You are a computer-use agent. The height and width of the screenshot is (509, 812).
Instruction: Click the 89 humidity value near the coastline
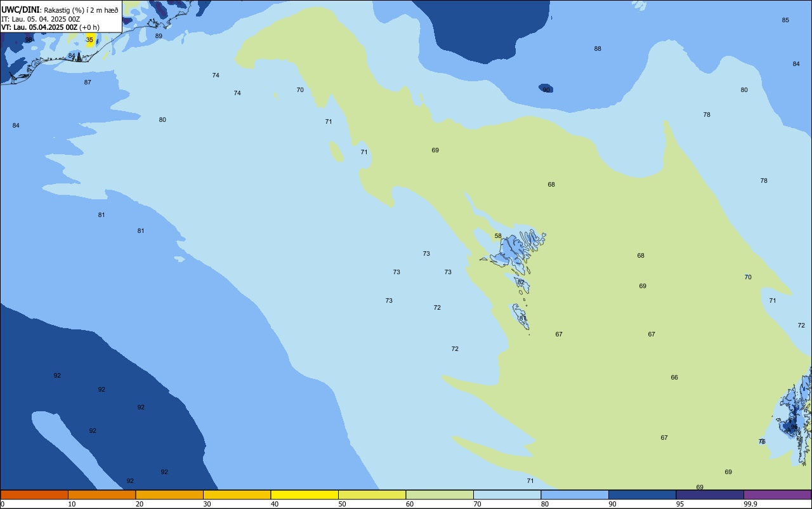(159, 36)
